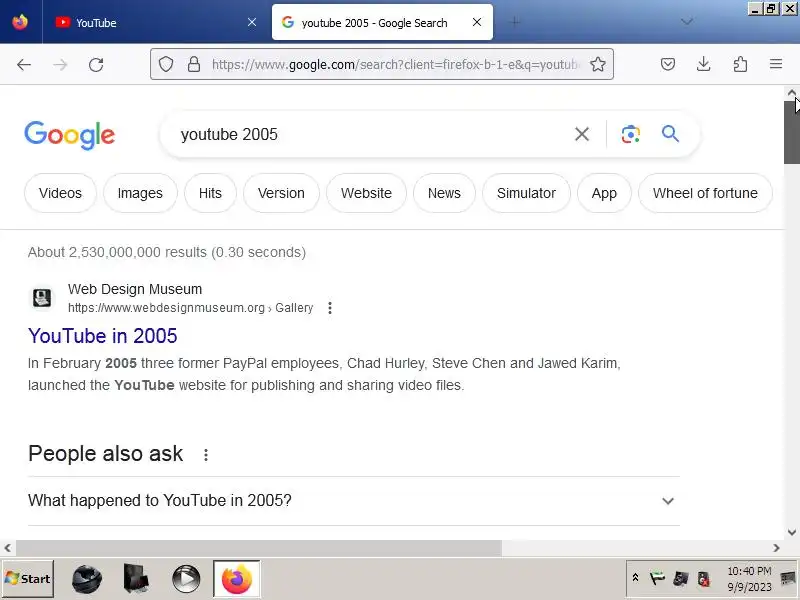Select the Version filter chip
The image size is (800, 600).
[x=281, y=193]
